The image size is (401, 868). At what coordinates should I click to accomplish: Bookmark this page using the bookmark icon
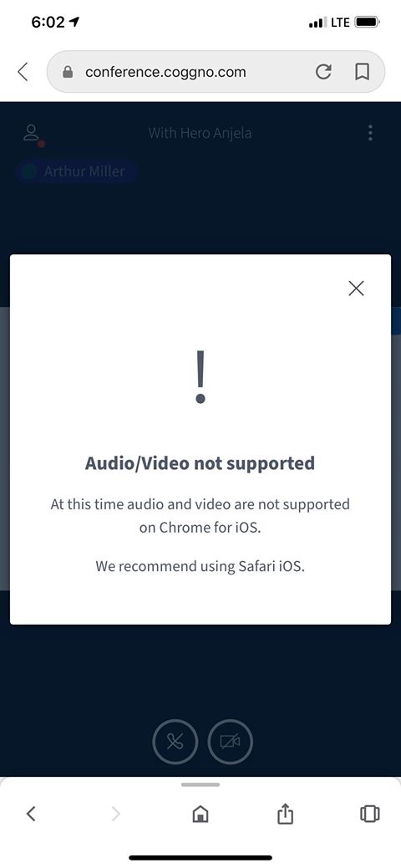coord(362,71)
